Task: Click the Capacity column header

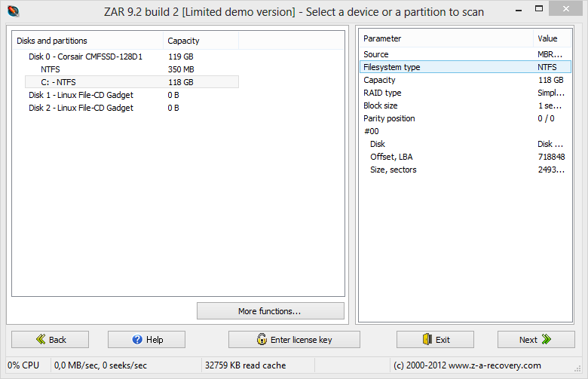Action: (201, 41)
